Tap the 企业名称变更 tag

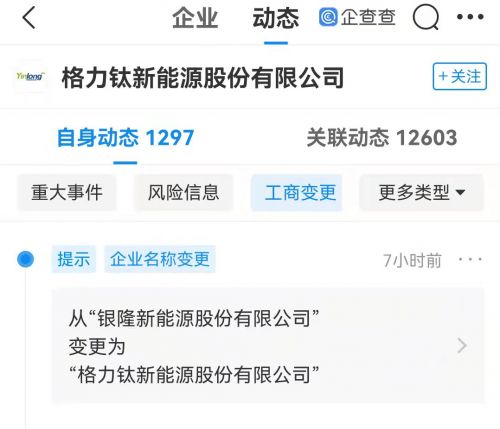(x=160, y=259)
